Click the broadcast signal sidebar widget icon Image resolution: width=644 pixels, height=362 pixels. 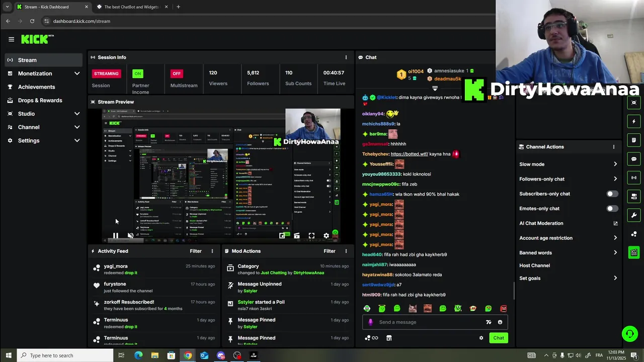(x=634, y=177)
